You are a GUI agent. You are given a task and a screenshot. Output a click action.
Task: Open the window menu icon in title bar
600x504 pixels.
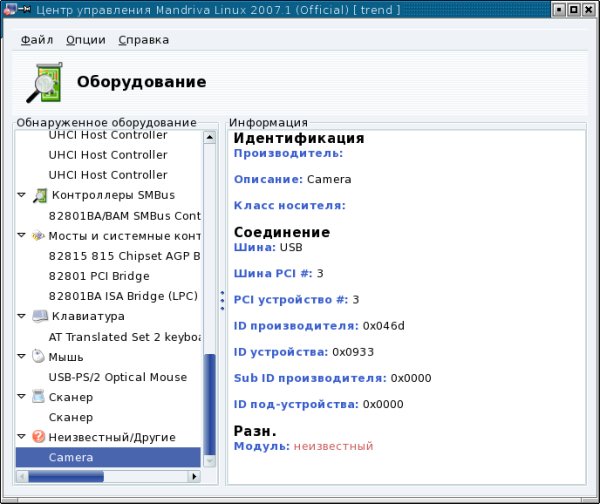pos(9,9)
